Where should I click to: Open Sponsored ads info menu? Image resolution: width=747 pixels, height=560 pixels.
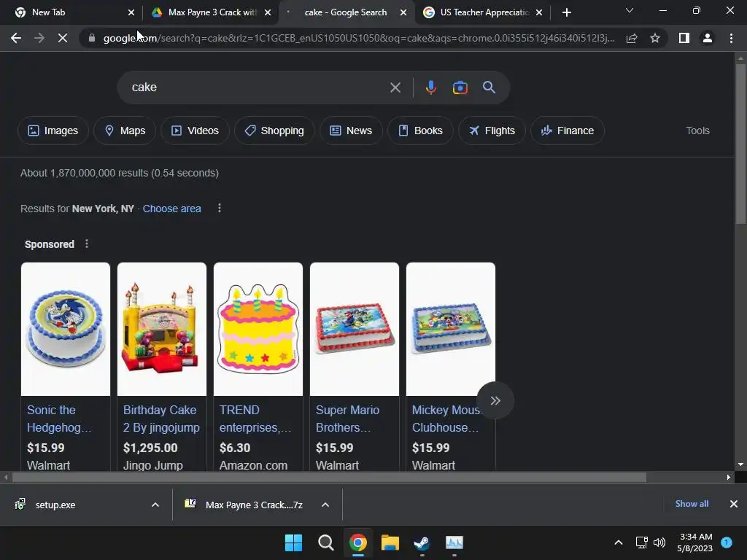pos(86,244)
